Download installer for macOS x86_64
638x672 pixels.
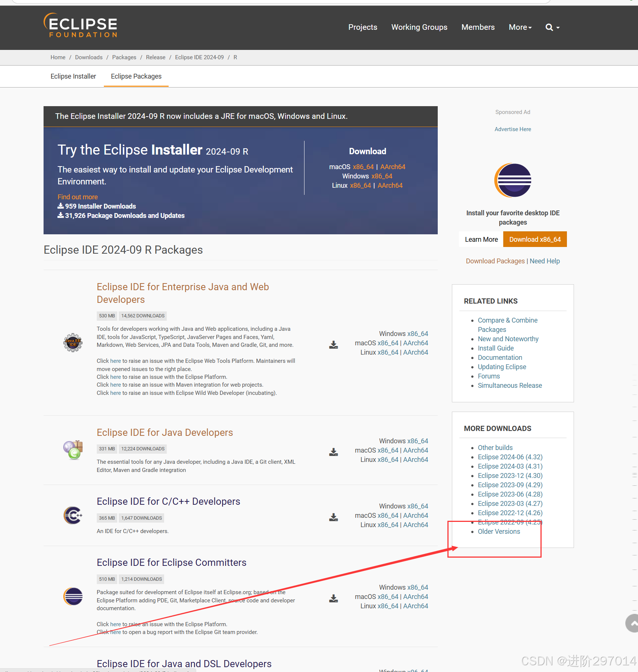click(363, 167)
